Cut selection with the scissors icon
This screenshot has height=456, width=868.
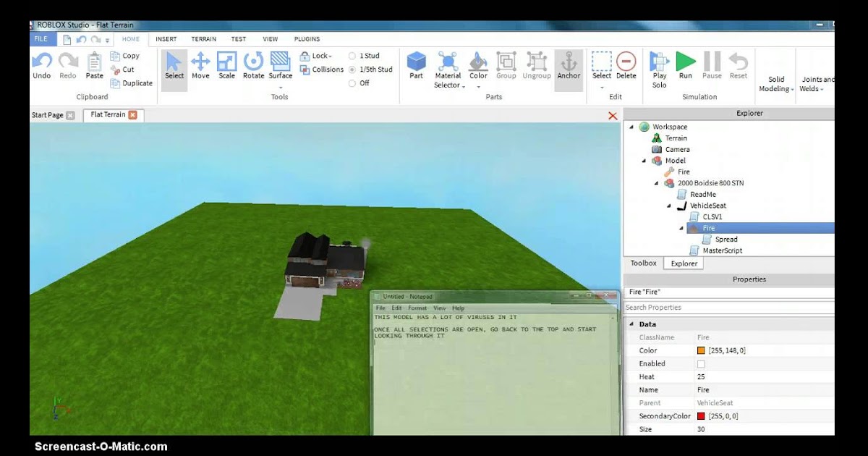[x=122, y=69]
